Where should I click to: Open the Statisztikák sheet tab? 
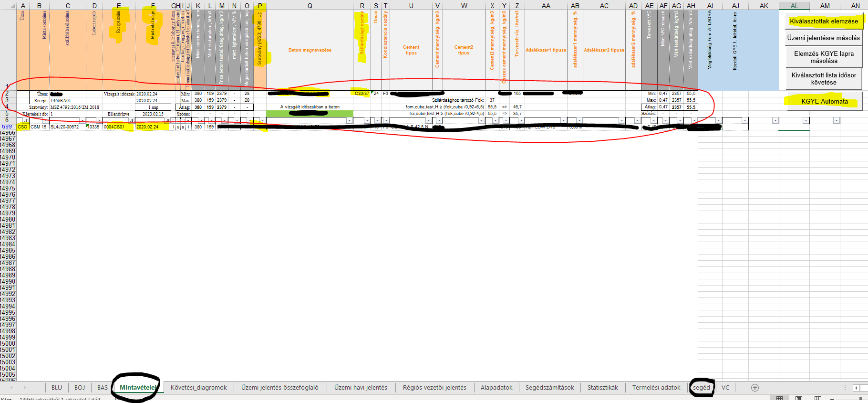pos(603,387)
